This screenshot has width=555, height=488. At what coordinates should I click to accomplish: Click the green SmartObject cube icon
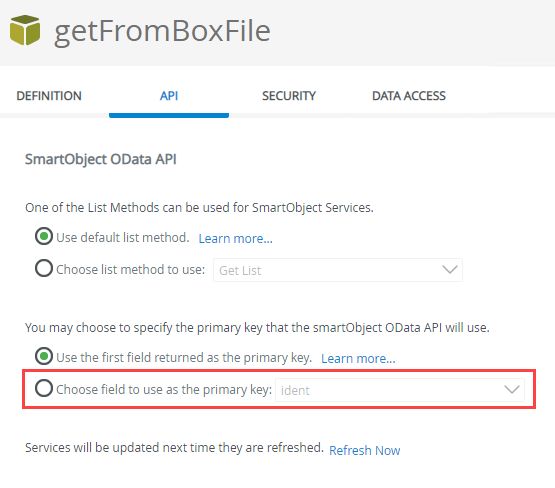[25, 30]
